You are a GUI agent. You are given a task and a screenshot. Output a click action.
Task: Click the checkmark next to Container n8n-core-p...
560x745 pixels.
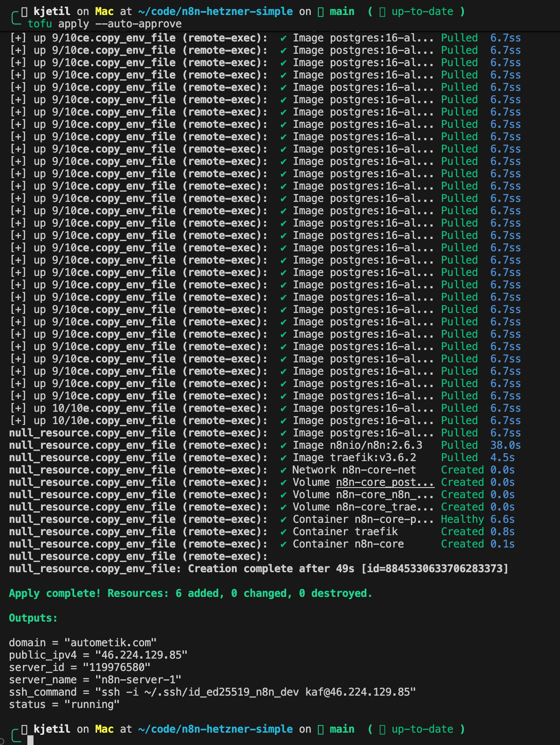[283, 520]
